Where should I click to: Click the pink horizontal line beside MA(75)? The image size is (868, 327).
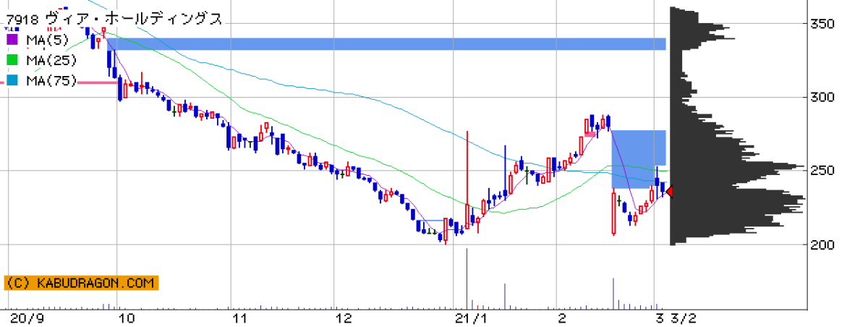pos(98,82)
